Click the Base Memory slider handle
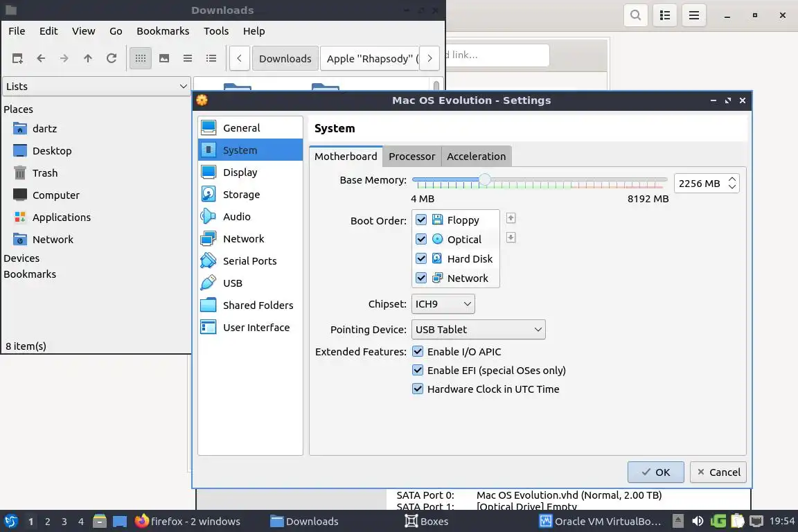 coord(485,179)
